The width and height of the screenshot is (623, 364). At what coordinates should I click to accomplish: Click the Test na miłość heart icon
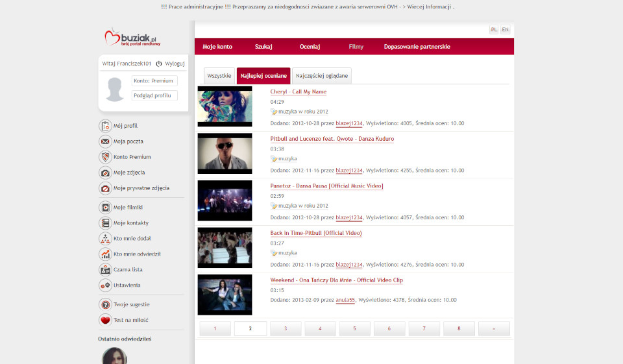tap(105, 320)
